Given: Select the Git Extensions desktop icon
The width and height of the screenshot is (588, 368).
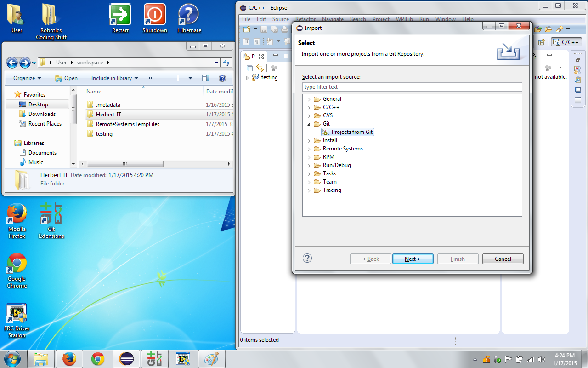Looking at the screenshot, I should 51,220.
